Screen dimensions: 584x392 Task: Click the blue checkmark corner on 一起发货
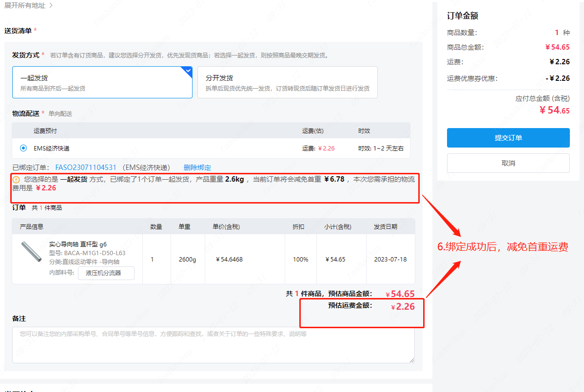point(188,71)
